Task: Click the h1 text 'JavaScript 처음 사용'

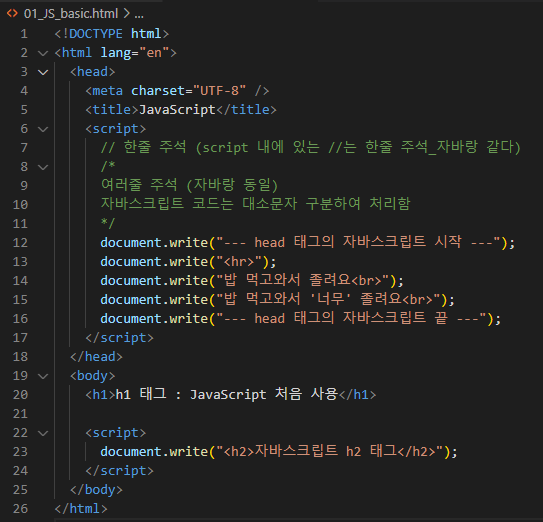Action: point(264,395)
